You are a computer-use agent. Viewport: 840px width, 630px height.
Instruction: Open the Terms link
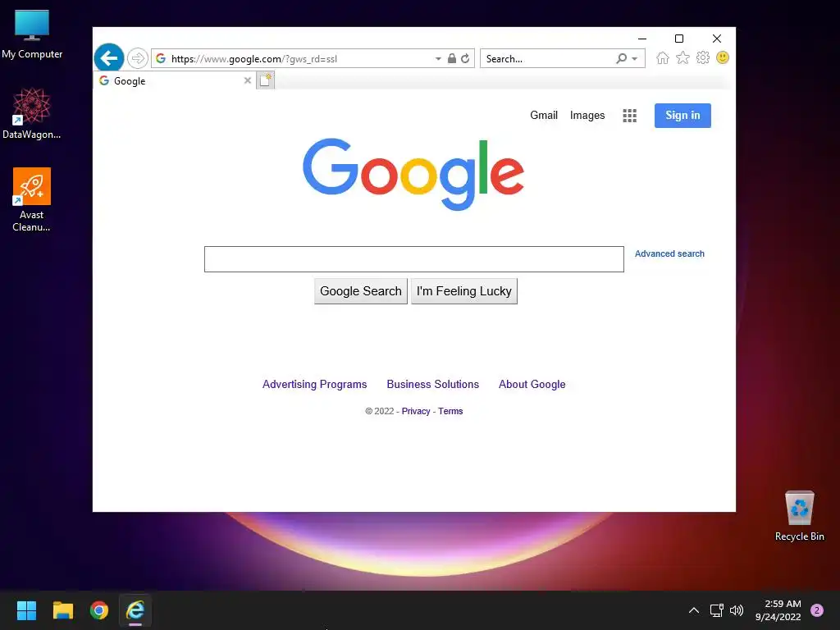(x=450, y=412)
